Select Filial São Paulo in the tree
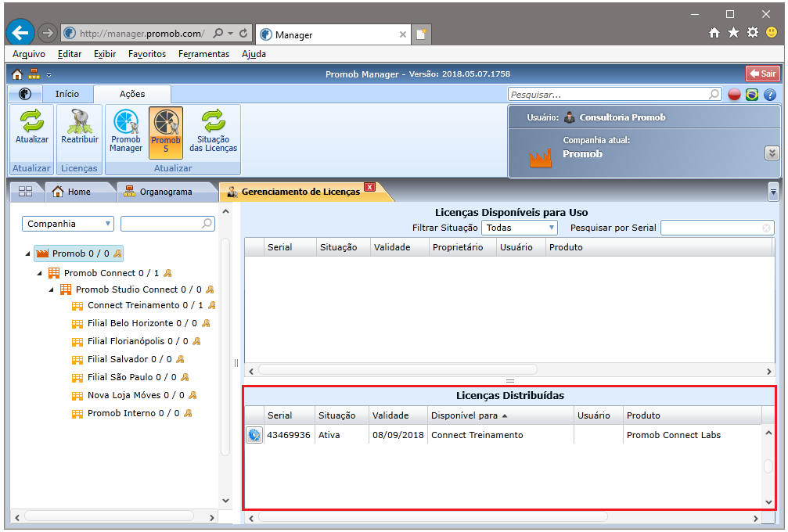The height and width of the screenshot is (532, 788). (x=131, y=377)
